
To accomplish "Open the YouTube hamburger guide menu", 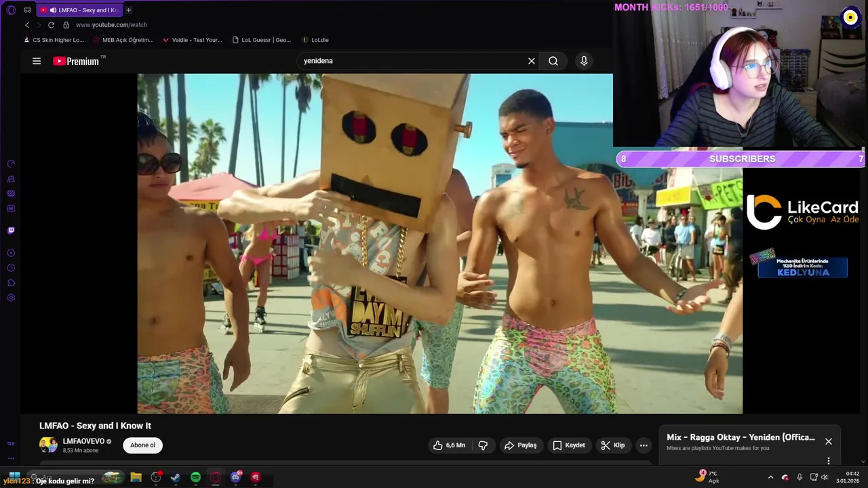I will 37,61.
